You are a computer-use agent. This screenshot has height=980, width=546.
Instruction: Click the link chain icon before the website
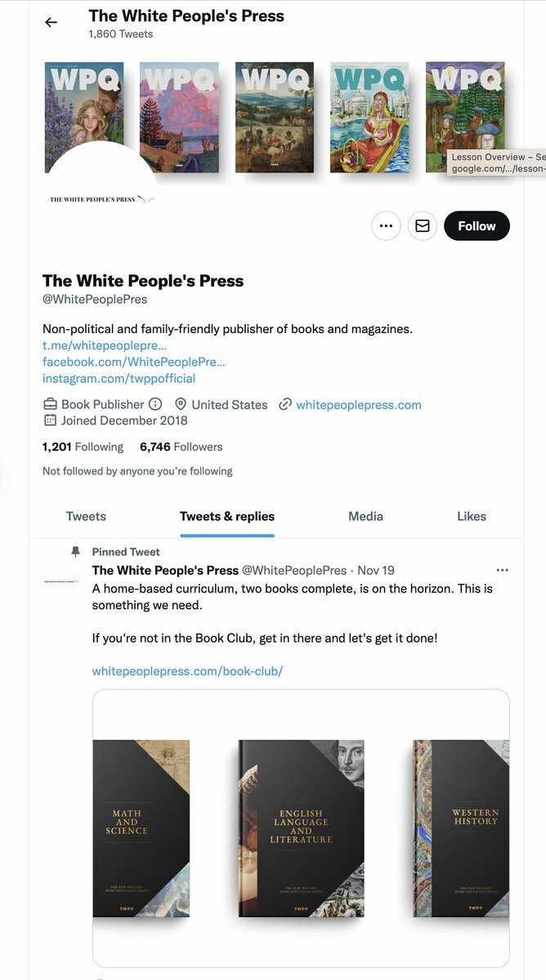click(285, 404)
